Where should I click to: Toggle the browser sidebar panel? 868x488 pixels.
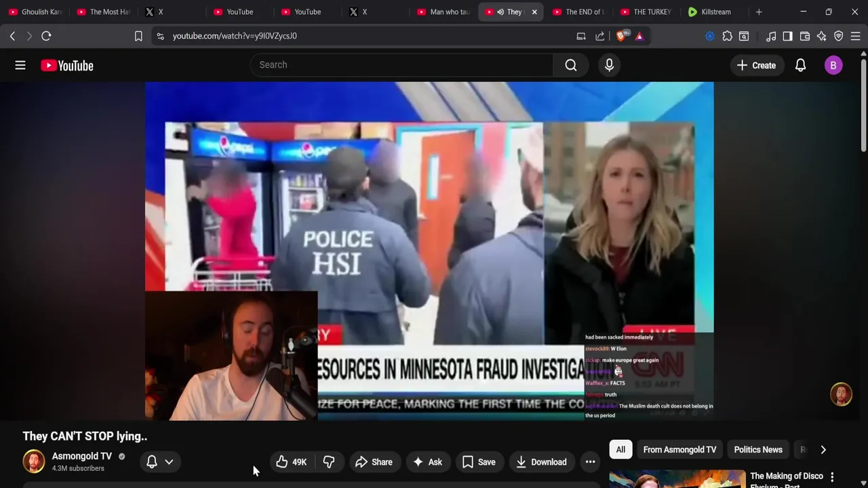click(x=787, y=36)
